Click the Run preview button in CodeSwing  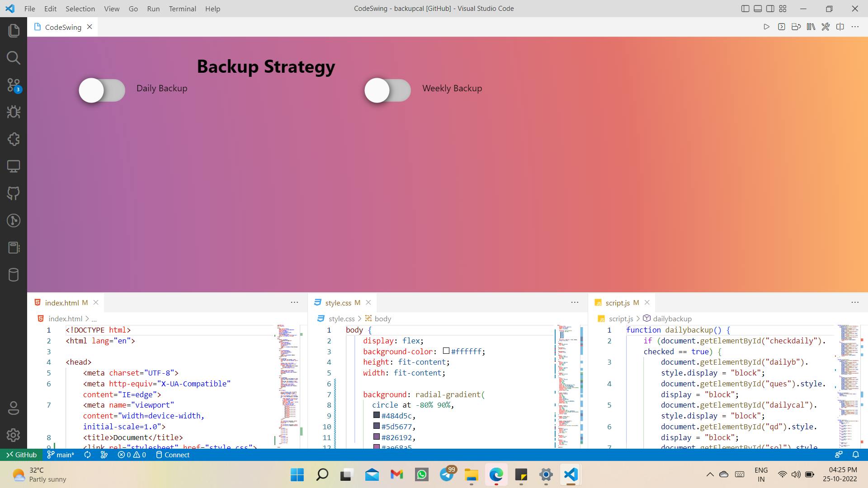point(767,27)
